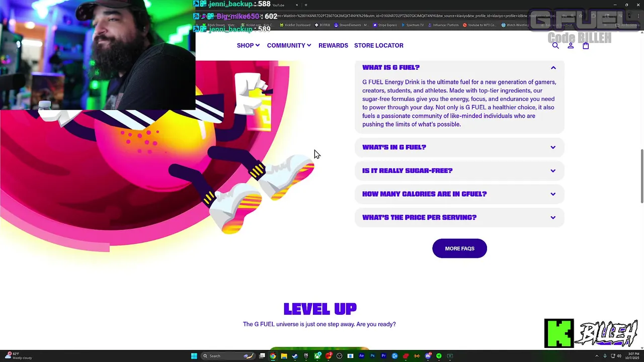This screenshot has height=362, width=644.
Task: Click the MORE FAQS button
Action: (x=459, y=248)
